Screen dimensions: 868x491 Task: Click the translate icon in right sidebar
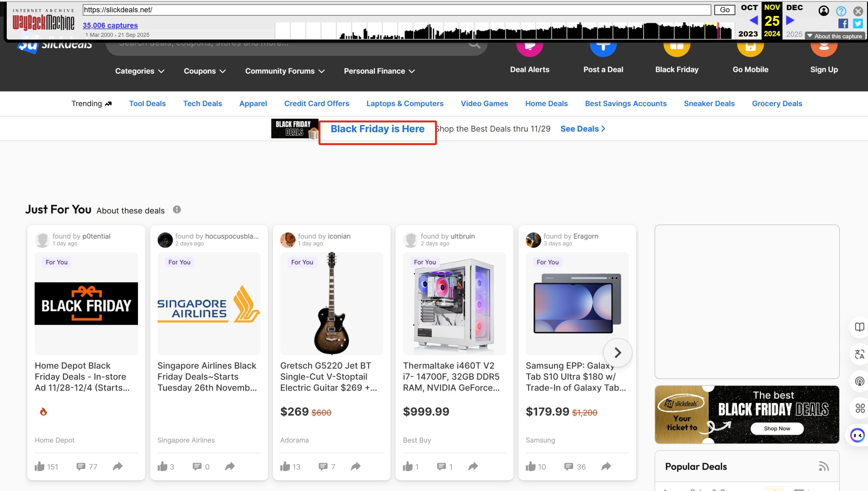tap(860, 354)
